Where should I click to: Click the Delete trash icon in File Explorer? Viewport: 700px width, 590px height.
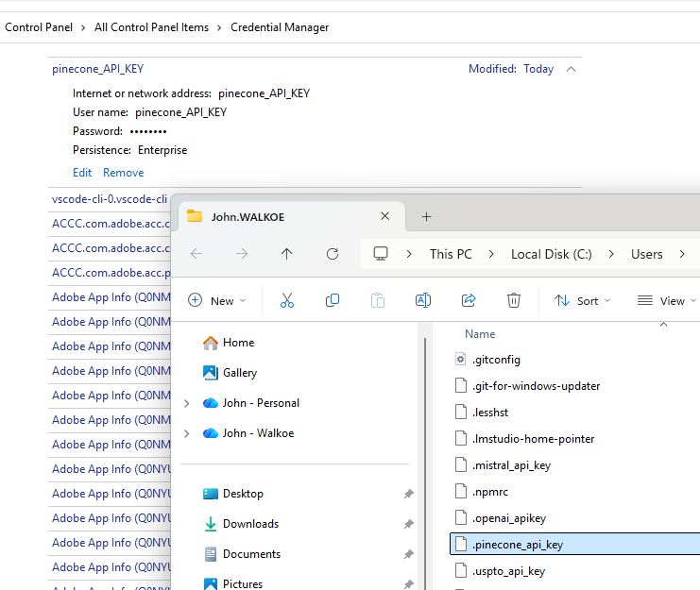[514, 300]
